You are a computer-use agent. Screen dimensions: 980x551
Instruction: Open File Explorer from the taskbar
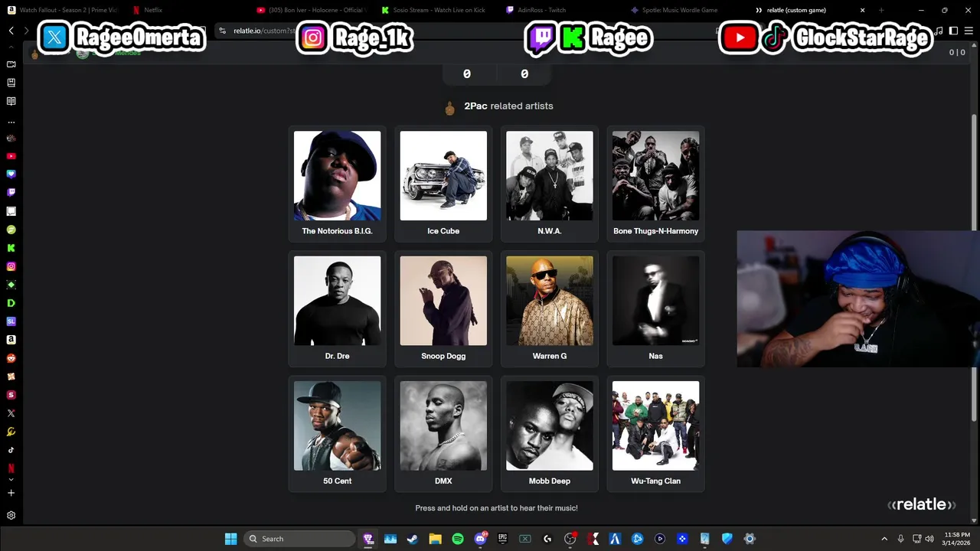pyautogui.click(x=435, y=539)
